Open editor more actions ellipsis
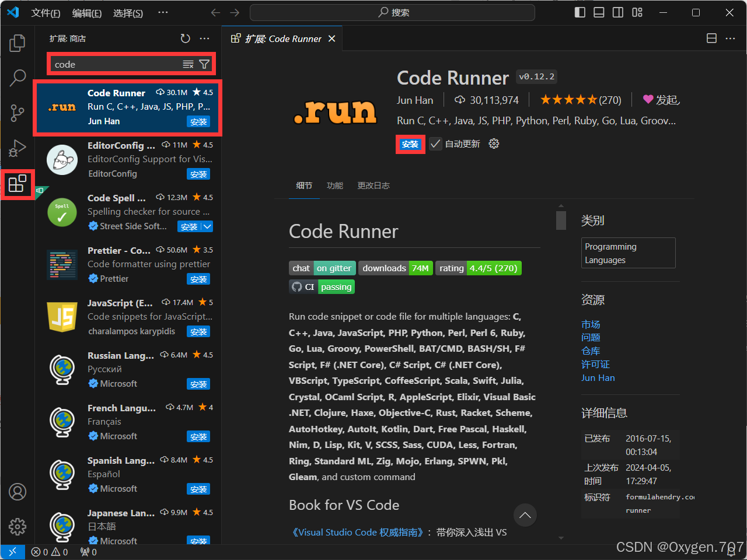747x560 pixels. point(730,38)
